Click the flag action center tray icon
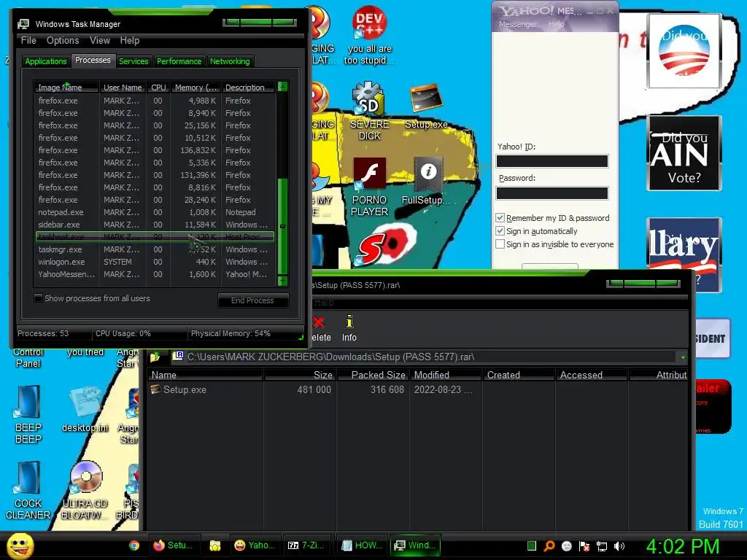Viewport: 747px width, 560px height. (x=584, y=546)
